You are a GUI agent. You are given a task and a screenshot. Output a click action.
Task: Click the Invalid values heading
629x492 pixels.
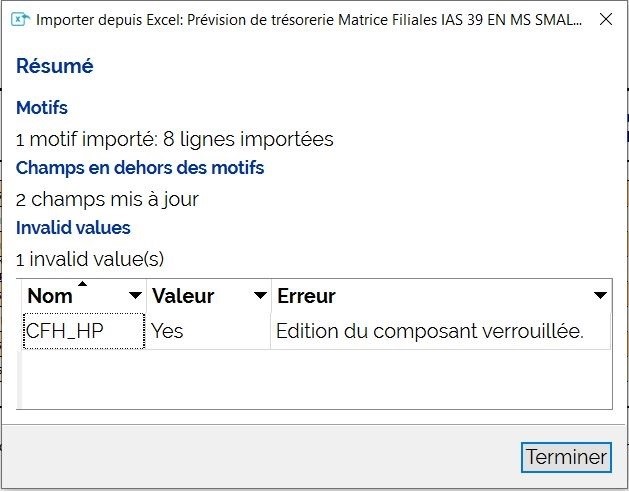pyautogui.click(x=73, y=228)
